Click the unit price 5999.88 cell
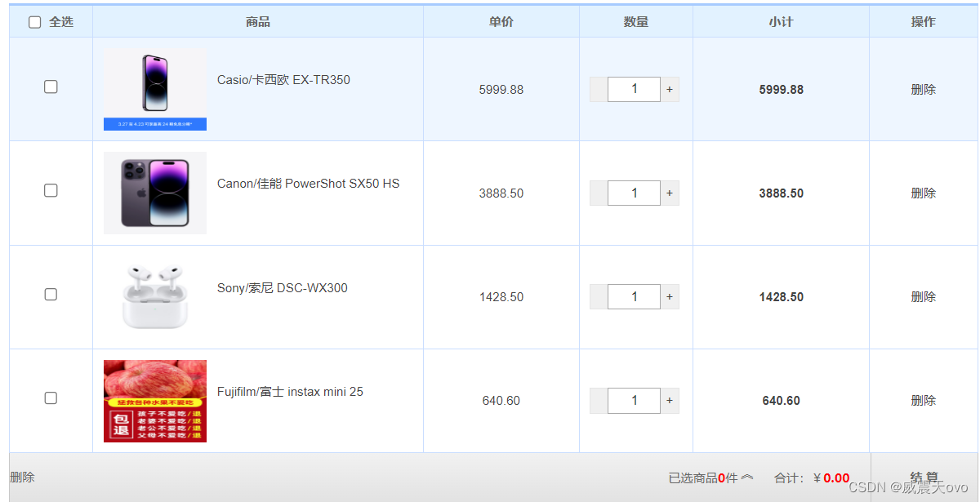980x502 pixels. point(501,90)
